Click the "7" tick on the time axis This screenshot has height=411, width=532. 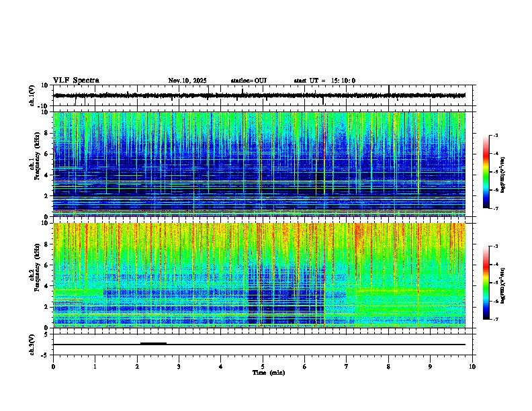coord(347,367)
